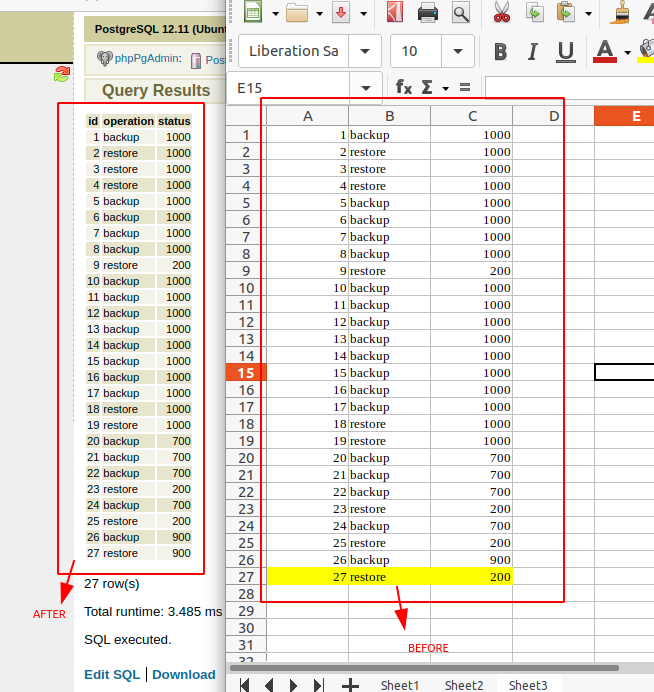Image resolution: width=654 pixels, height=692 pixels.
Task: Toggle Underline formatting
Action: 566,52
